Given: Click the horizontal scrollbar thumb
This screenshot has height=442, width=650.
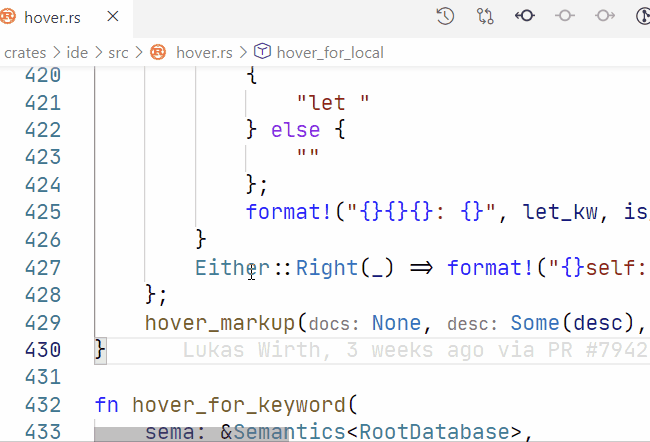Looking at the screenshot, I should (x=190, y=434).
